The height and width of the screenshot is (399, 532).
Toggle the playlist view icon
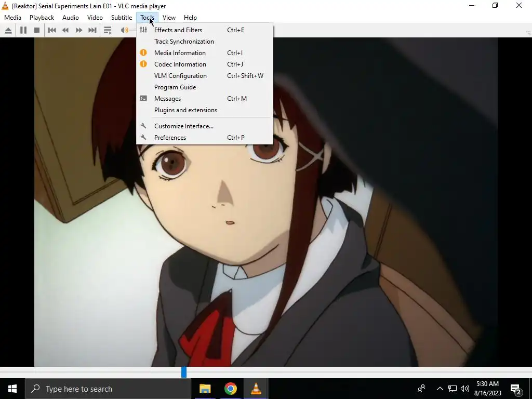(x=108, y=30)
